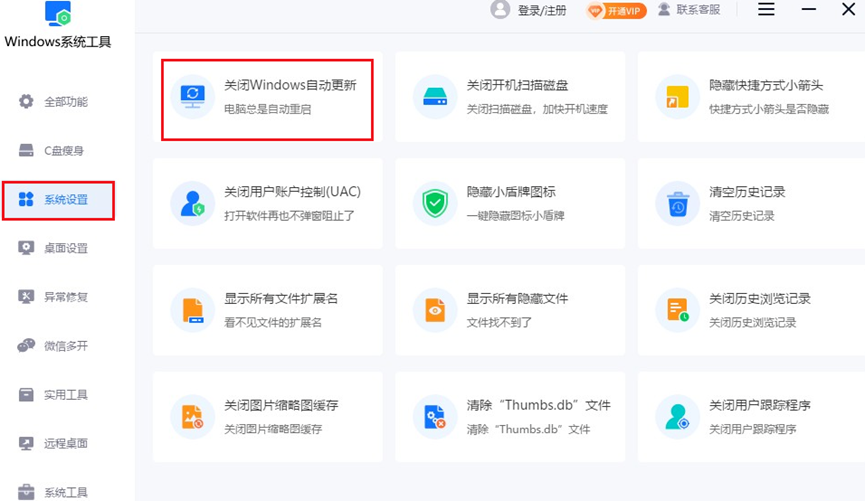Click the 关闭用户跟踪程序 green user icon

point(677,417)
